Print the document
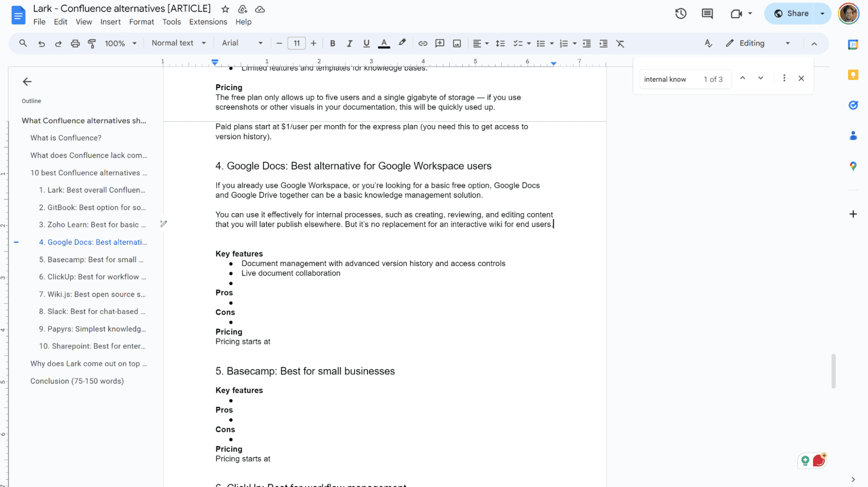 point(75,43)
